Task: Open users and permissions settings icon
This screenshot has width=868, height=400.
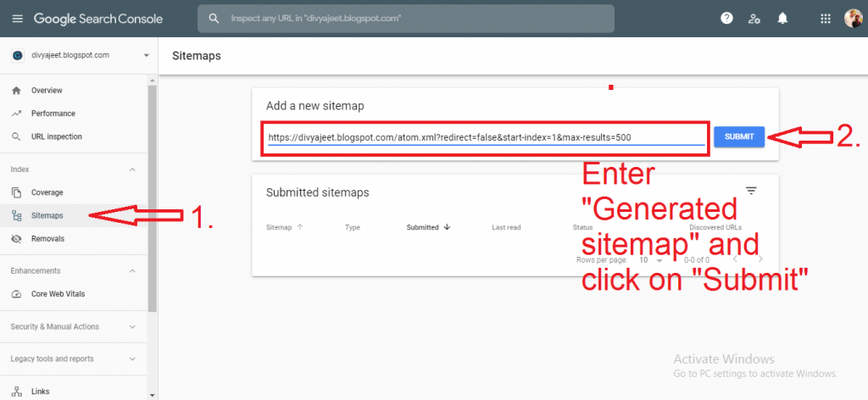Action: 754,19
